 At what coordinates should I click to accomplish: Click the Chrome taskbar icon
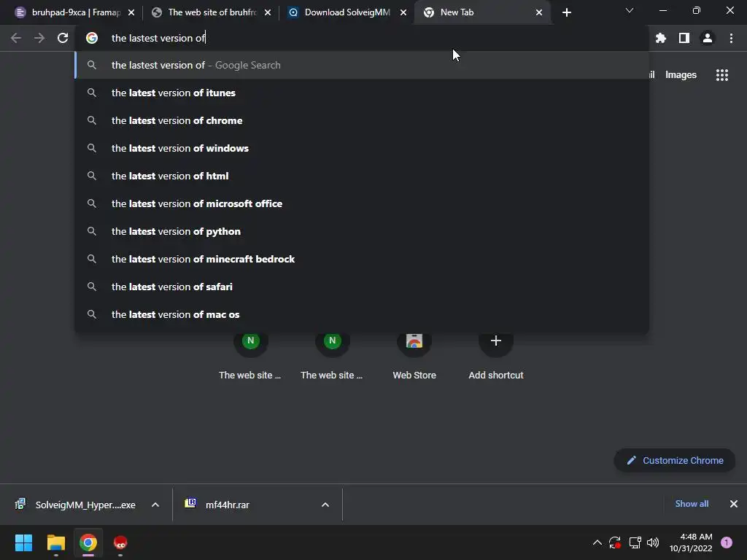tap(88, 542)
